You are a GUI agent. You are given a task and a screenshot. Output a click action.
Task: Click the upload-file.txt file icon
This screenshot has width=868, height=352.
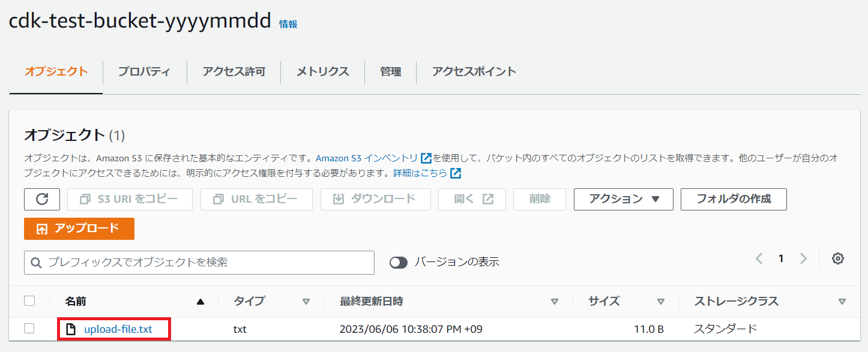click(70, 329)
